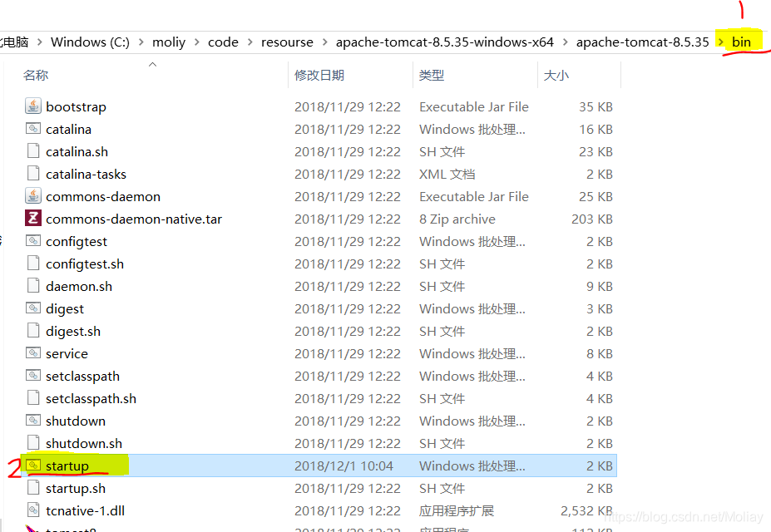Viewport: 771px width, 532px height.
Task: Select the service file name
Action: pos(67,353)
